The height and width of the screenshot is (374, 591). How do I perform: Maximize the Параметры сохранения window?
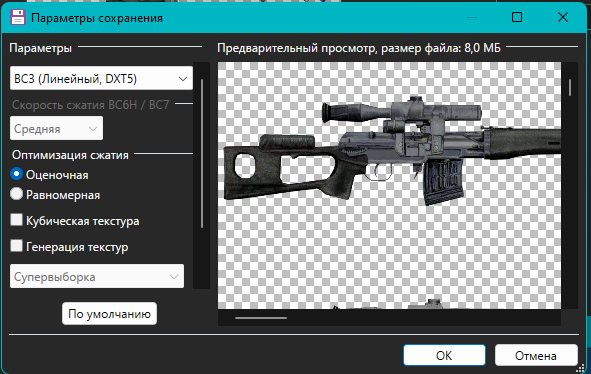[x=517, y=17]
